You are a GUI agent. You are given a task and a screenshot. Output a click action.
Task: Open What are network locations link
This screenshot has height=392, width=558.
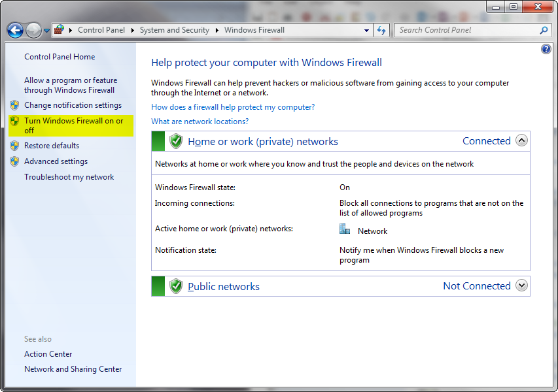[x=200, y=121]
